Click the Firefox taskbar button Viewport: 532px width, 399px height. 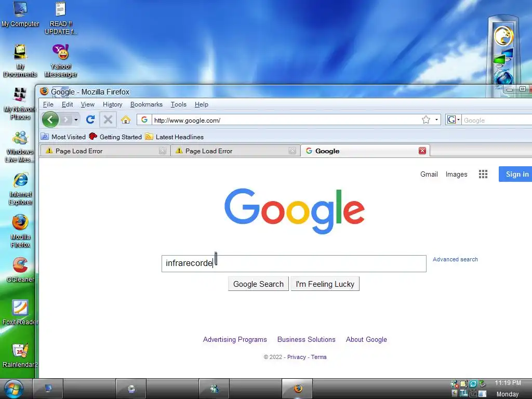point(298,389)
